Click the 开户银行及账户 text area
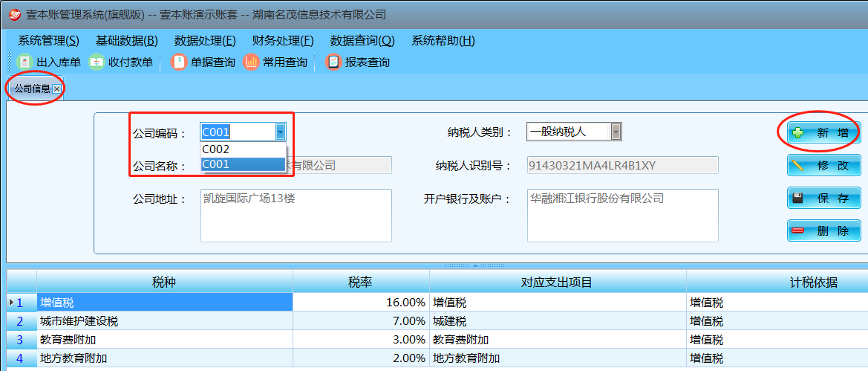Image resolution: width=868 pixels, height=371 pixels. coord(623,216)
